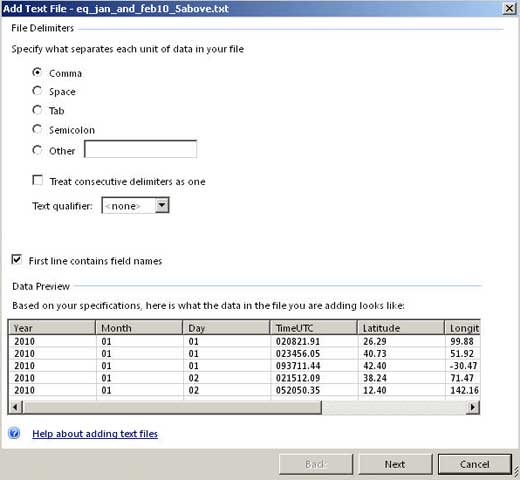
Task: Open the Text qualifier dropdown
Action: click(162, 205)
